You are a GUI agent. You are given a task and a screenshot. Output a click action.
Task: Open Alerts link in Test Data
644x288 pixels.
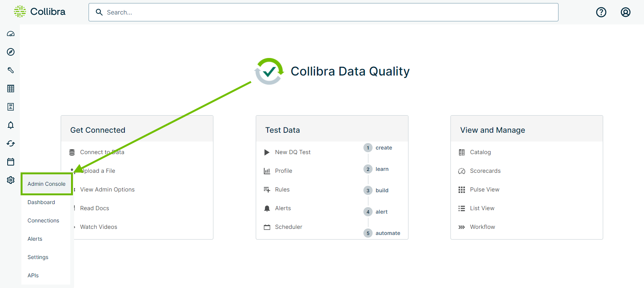pyautogui.click(x=283, y=208)
